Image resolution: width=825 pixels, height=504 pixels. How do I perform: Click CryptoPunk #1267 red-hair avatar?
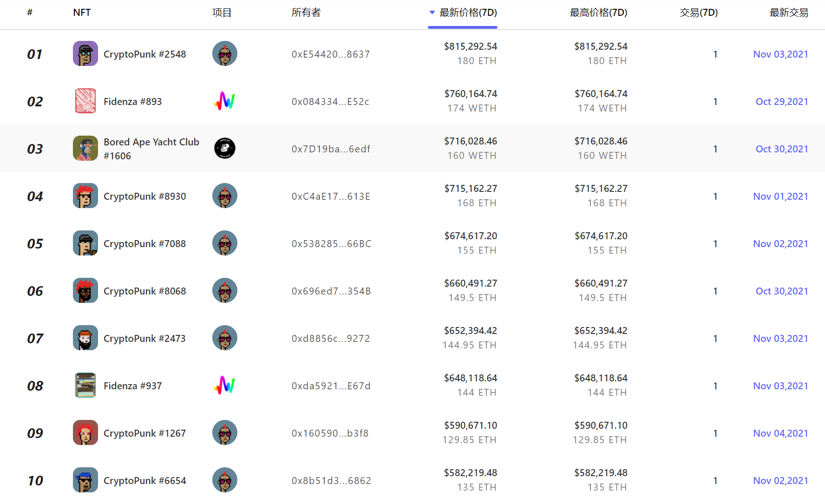(x=85, y=433)
